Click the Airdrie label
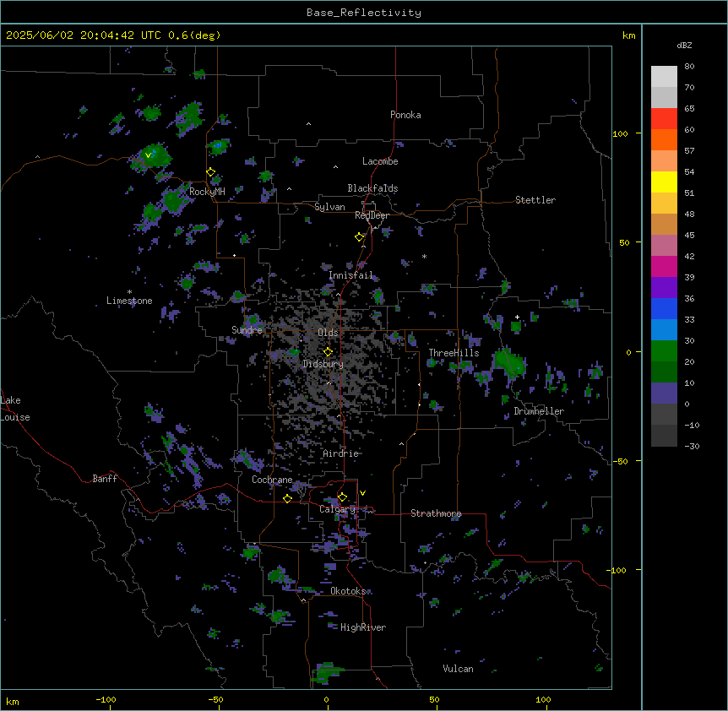Screen dimensions: 728x711 [341, 453]
